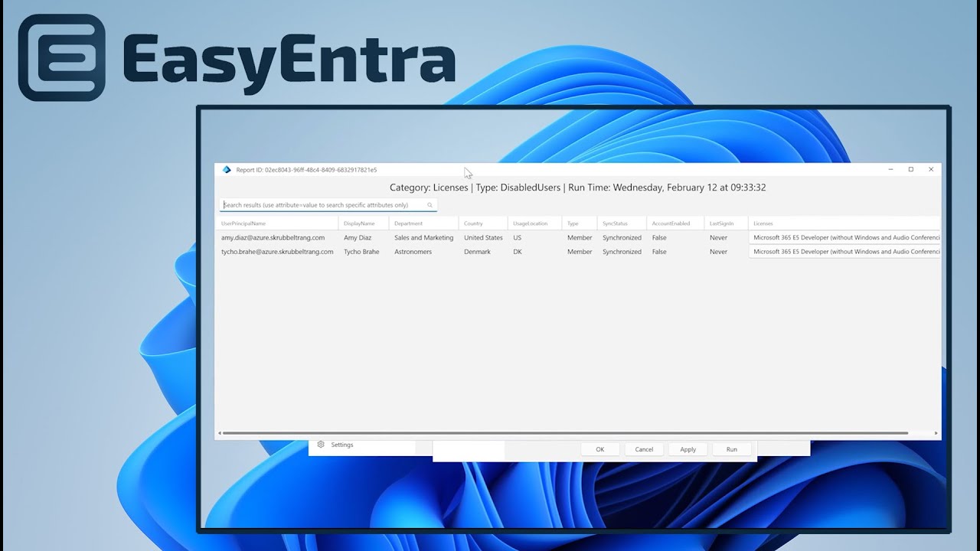Click the United States country cell
The height and width of the screenshot is (551, 980).
[483, 238]
